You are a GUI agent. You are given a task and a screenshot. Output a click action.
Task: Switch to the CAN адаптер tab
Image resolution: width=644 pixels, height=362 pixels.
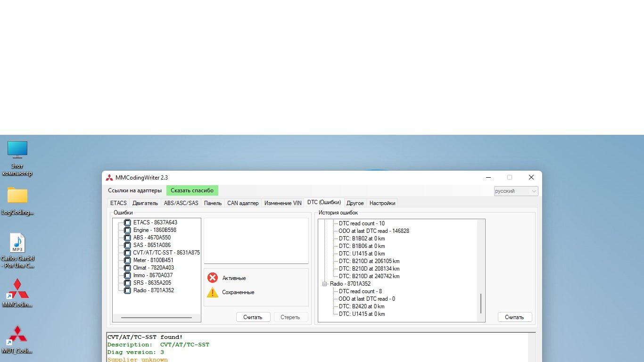point(243,203)
